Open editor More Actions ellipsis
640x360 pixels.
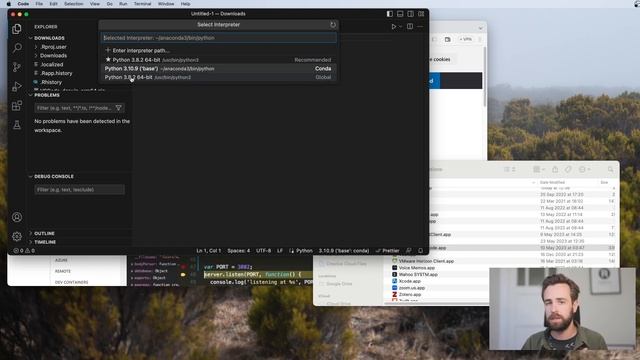420,27
